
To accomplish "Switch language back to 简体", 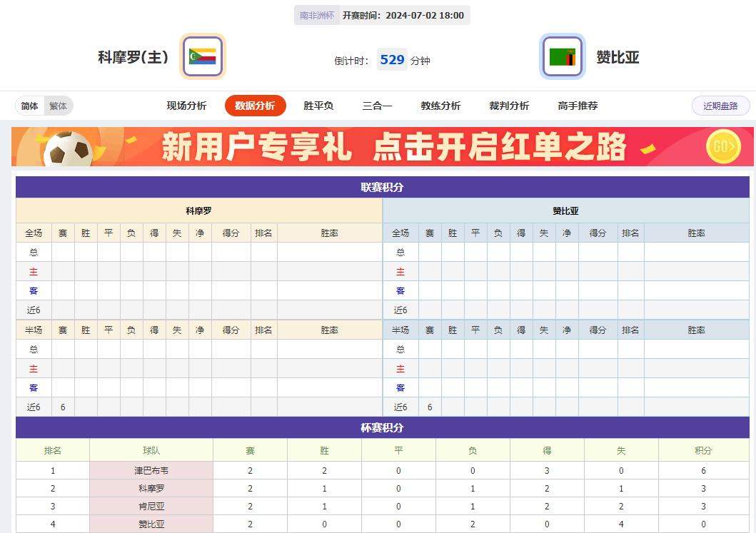I will (29, 105).
